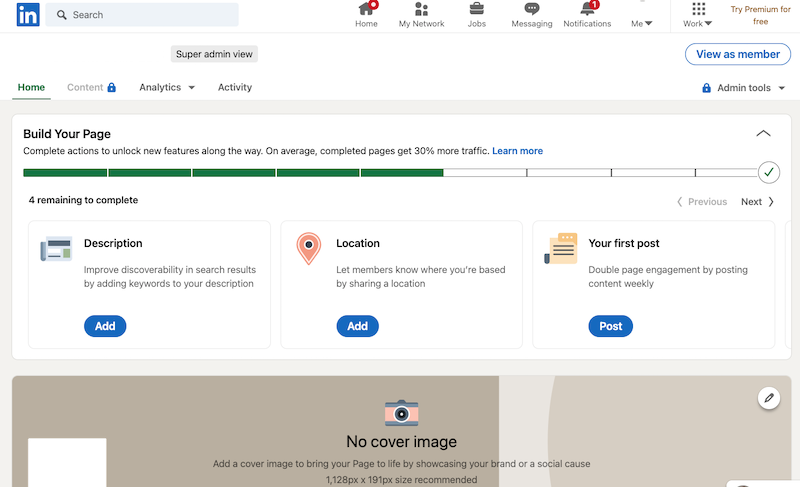800x487 pixels.
Task: Click the Super admin view badge
Action: (x=214, y=54)
